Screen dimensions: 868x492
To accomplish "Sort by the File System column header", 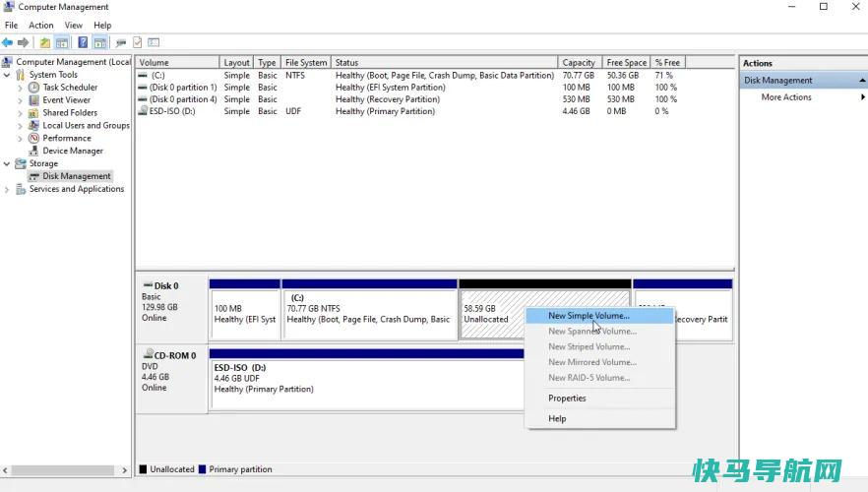I will pos(306,63).
